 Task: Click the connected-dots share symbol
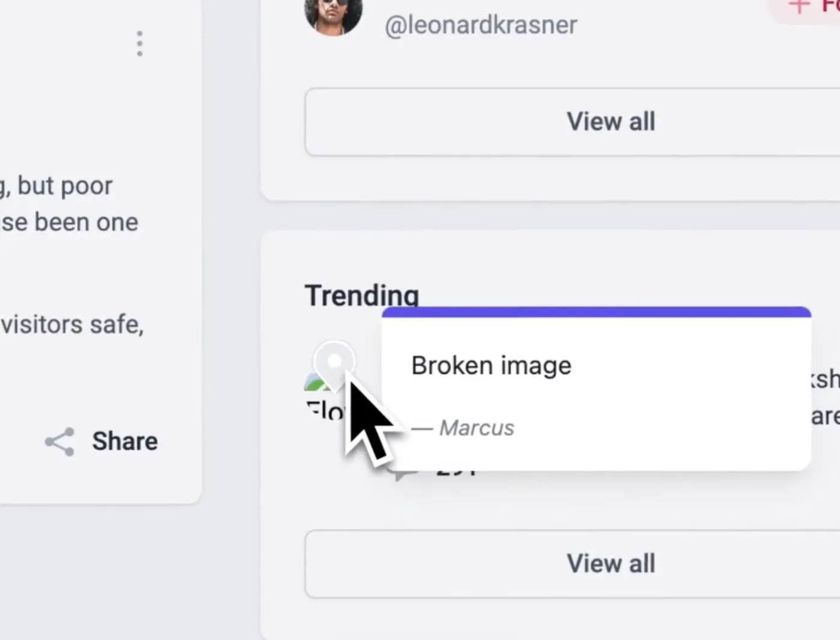pyautogui.click(x=58, y=441)
